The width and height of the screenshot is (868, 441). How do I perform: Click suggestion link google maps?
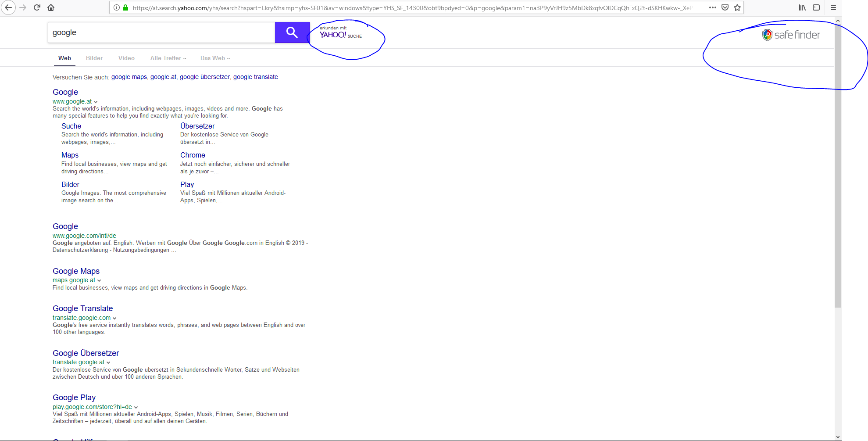click(x=129, y=77)
